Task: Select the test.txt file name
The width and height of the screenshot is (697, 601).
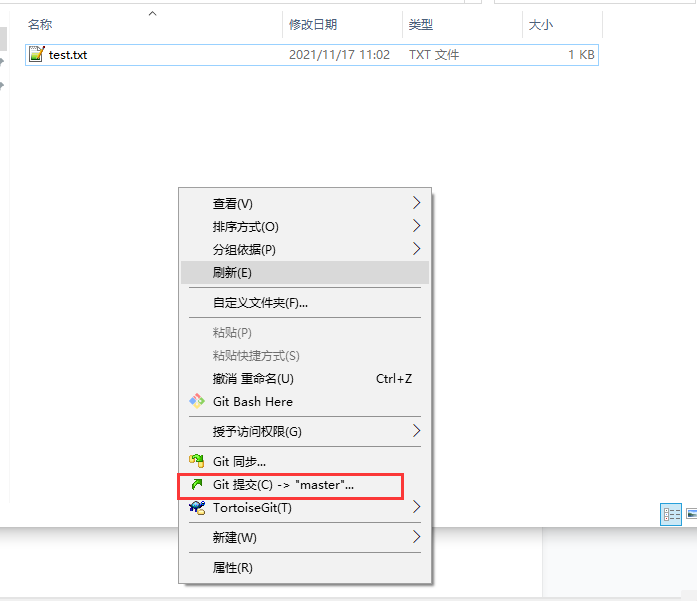Action: point(68,55)
